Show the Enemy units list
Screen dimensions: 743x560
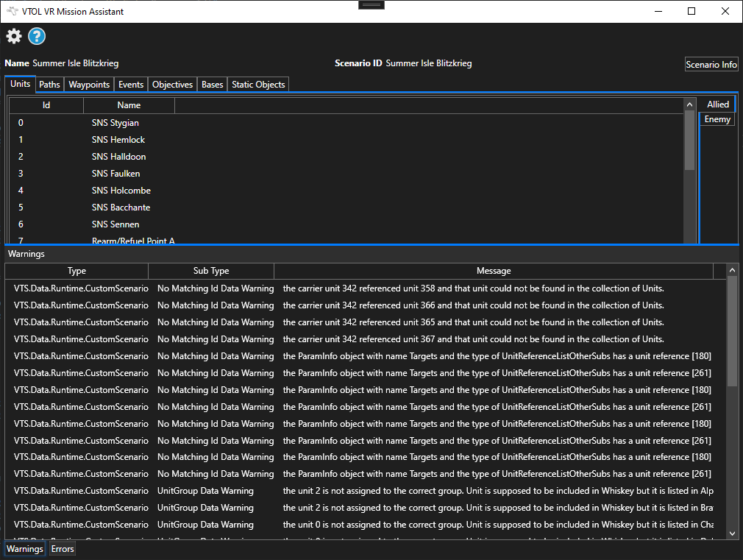point(717,118)
